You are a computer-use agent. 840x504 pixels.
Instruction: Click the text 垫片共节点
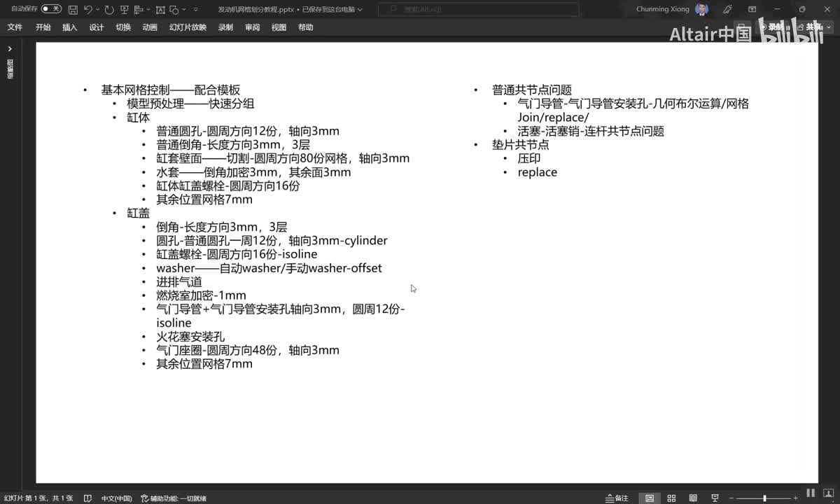point(521,145)
